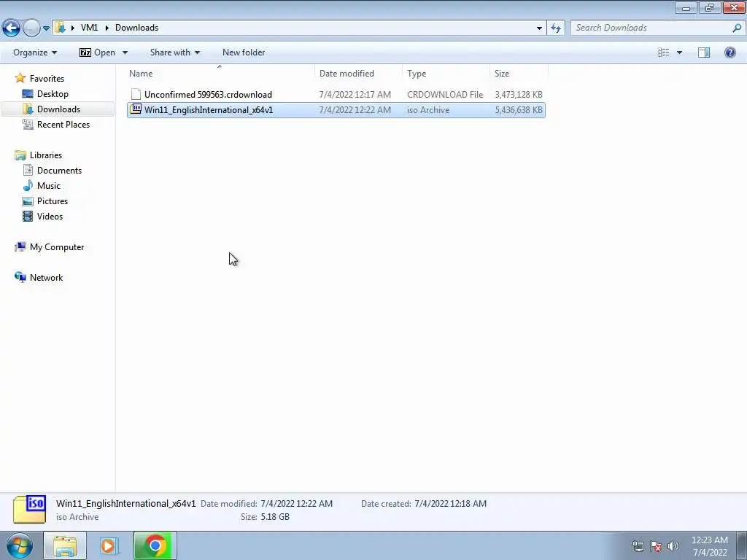Image resolution: width=747 pixels, height=560 pixels.
Task: Open Desktop in Favorites
Action: pos(53,94)
